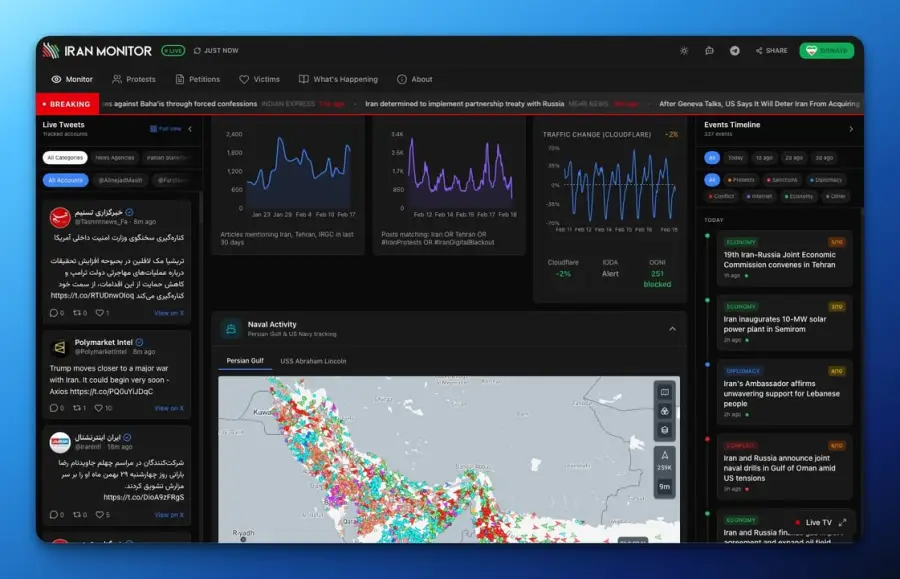Click the vessel count 259K control
Screen dimensions: 900x579
click(665, 461)
